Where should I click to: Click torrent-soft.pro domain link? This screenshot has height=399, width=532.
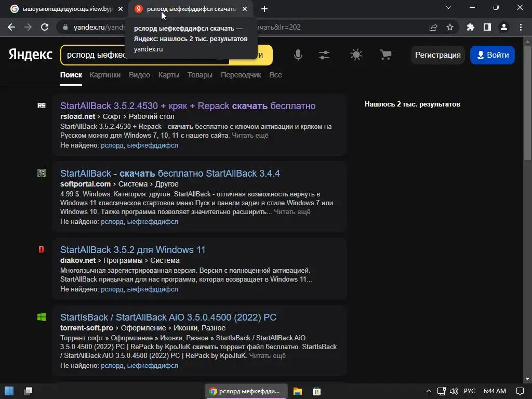tap(87, 328)
